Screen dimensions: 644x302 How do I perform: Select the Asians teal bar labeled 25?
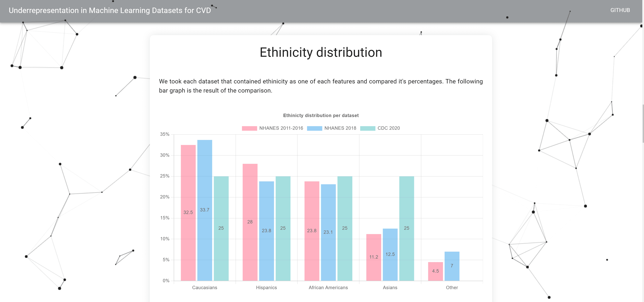pyautogui.click(x=407, y=229)
